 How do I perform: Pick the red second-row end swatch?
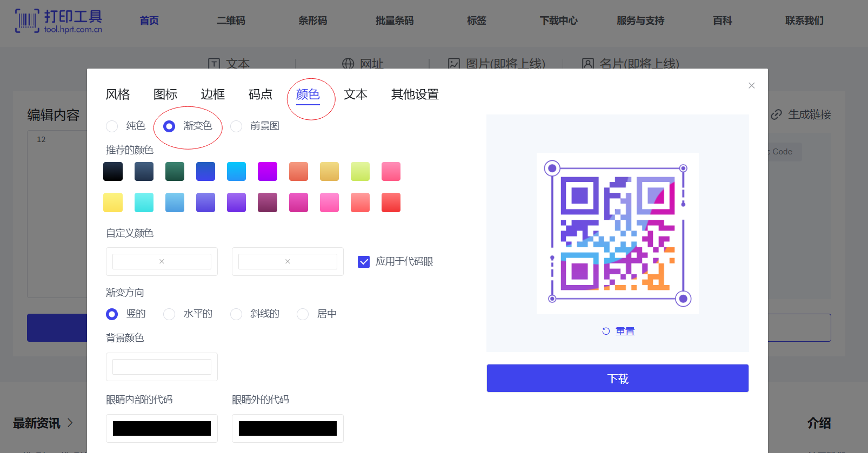391,202
